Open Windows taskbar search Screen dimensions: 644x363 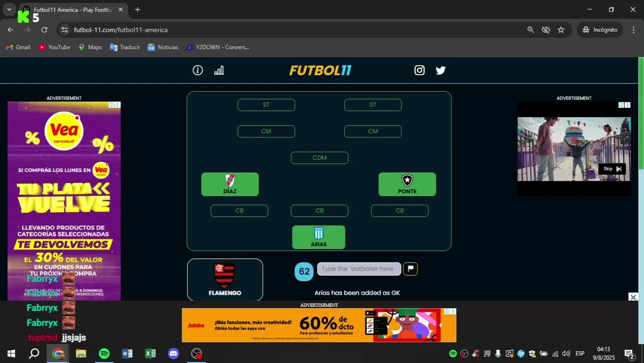point(34,353)
